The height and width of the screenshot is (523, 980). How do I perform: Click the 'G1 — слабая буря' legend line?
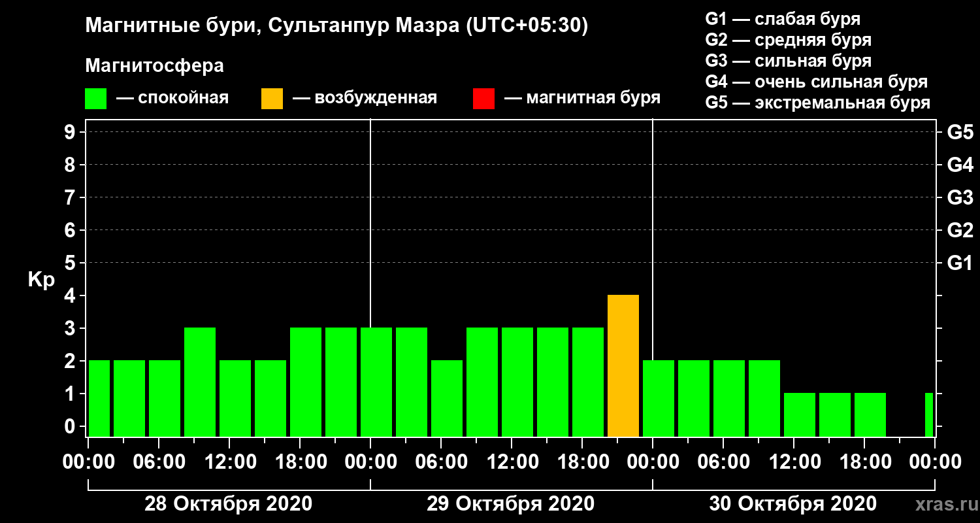coord(783,18)
